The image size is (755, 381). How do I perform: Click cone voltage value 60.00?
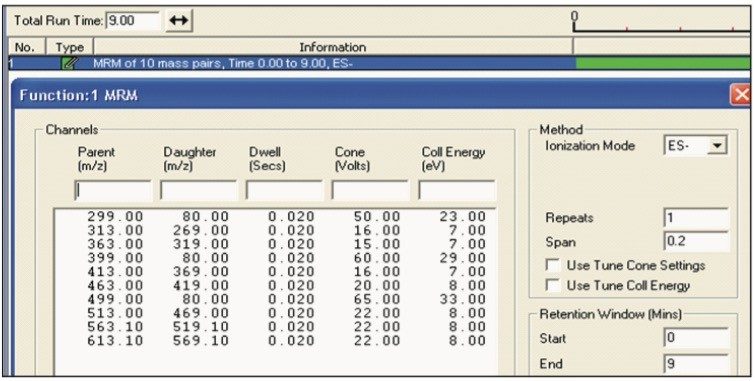coord(377,258)
